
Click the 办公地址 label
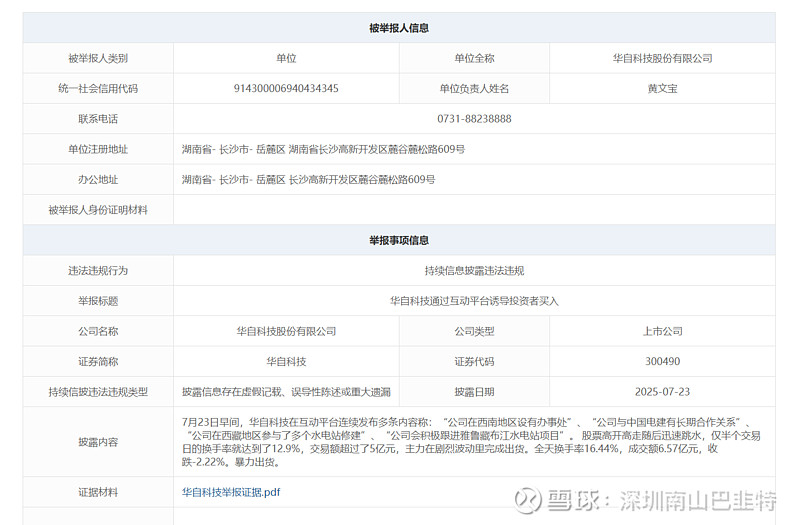pos(98,180)
